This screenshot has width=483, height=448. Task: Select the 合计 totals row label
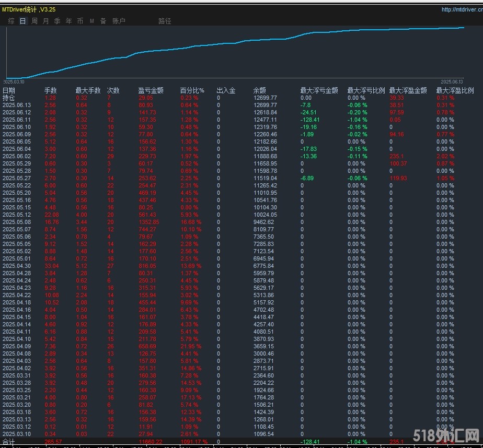click(x=8, y=442)
